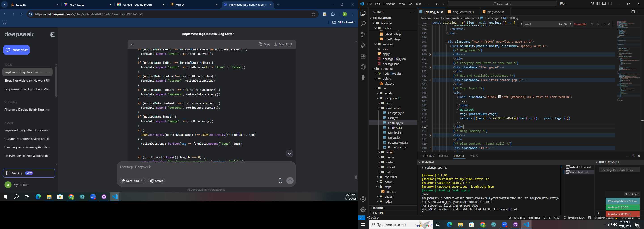
Task: Open options for 'Implement Tags Input' chat
Action: pos(48,72)
